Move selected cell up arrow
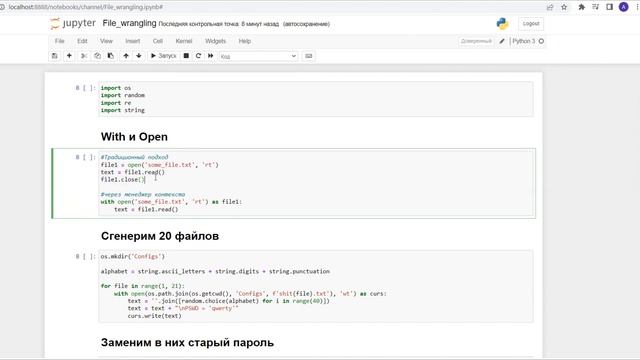640x360 pixels. pos(126,56)
